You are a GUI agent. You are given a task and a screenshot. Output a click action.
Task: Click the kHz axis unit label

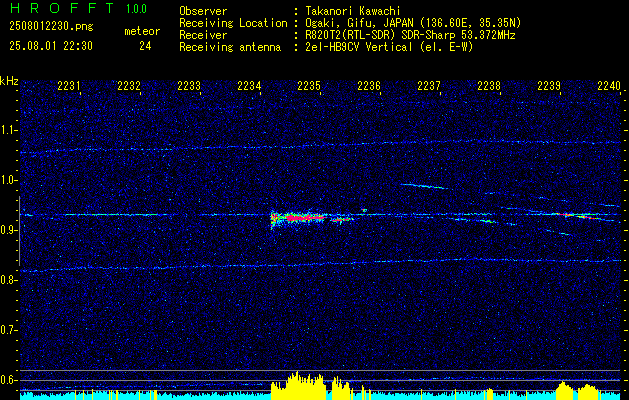pyautogui.click(x=9, y=81)
